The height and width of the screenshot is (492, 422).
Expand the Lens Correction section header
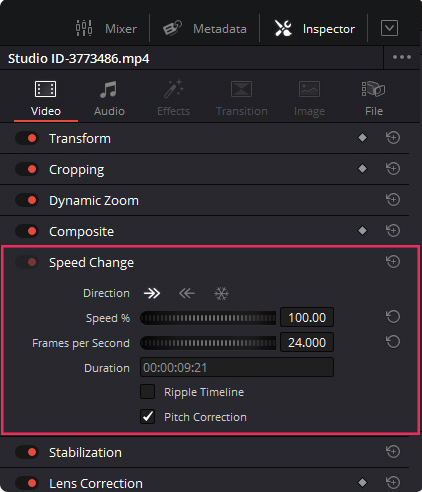pyautogui.click(x=96, y=483)
